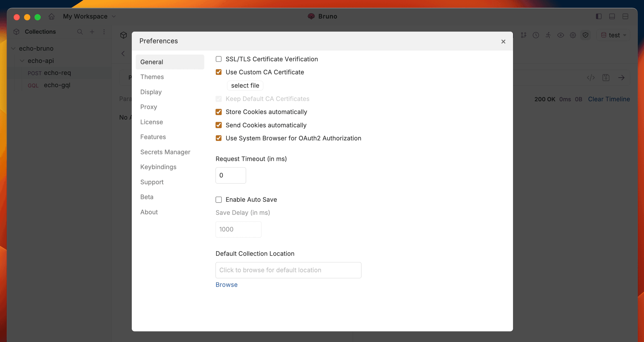Viewport: 644px width, 342px height.
Task: Toggle preview mode with the eye icon
Action: coord(560,35)
